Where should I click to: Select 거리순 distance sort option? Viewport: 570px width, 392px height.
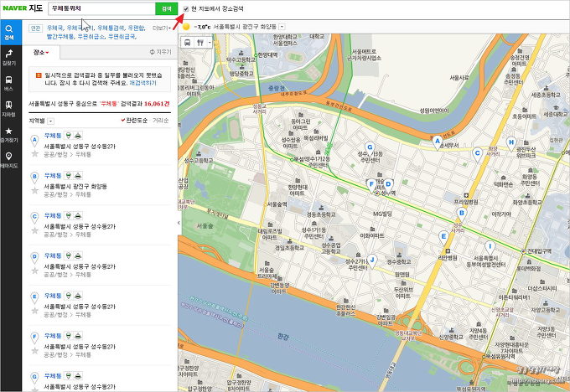pyautogui.click(x=160, y=121)
